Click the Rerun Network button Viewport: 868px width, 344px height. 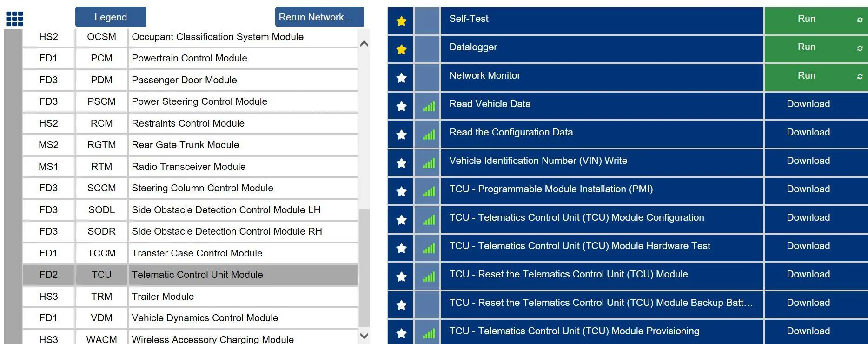(x=319, y=17)
